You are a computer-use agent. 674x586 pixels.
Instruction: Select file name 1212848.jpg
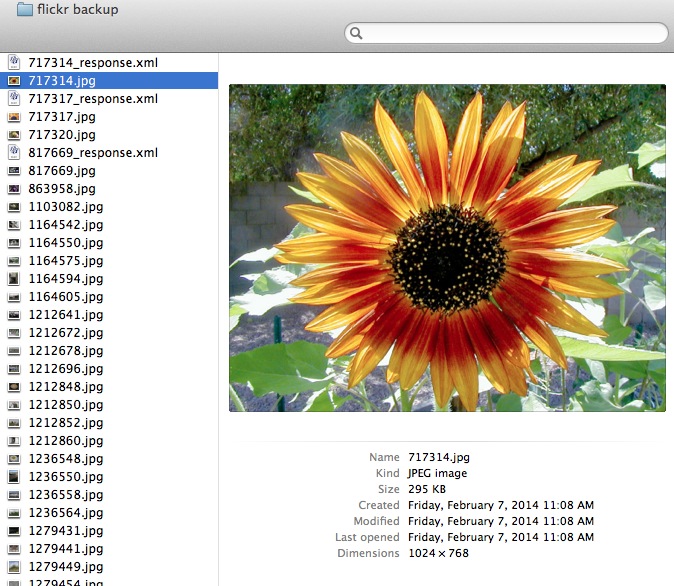click(x=66, y=387)
